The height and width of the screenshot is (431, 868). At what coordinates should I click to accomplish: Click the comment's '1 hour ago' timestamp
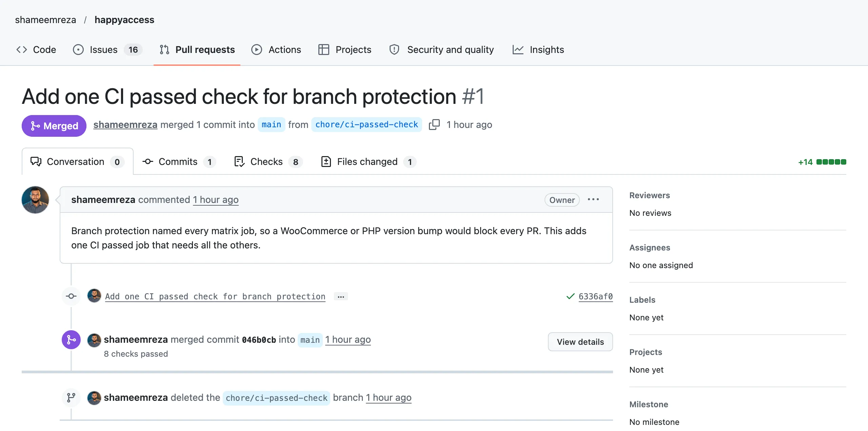point(216,200)
